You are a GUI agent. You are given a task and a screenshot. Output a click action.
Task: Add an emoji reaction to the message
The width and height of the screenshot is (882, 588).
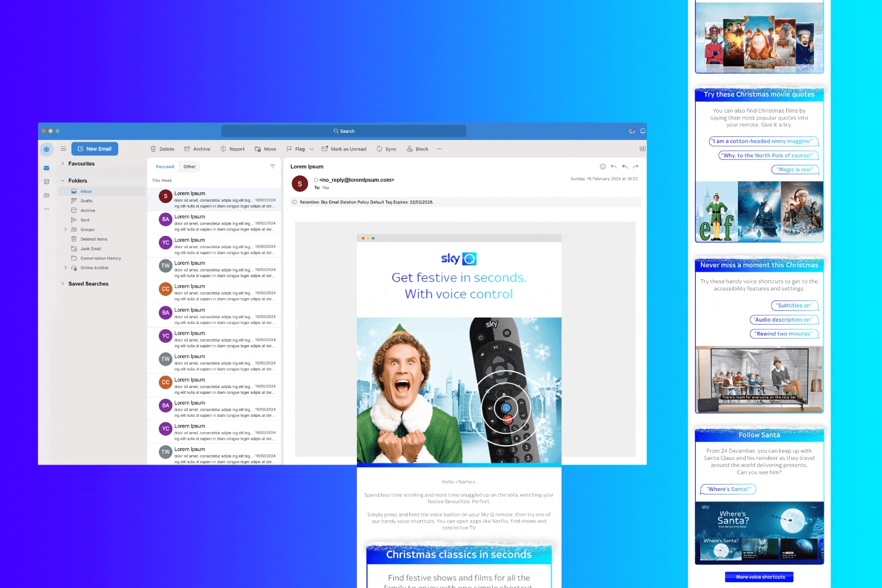[x=603, y=166]
